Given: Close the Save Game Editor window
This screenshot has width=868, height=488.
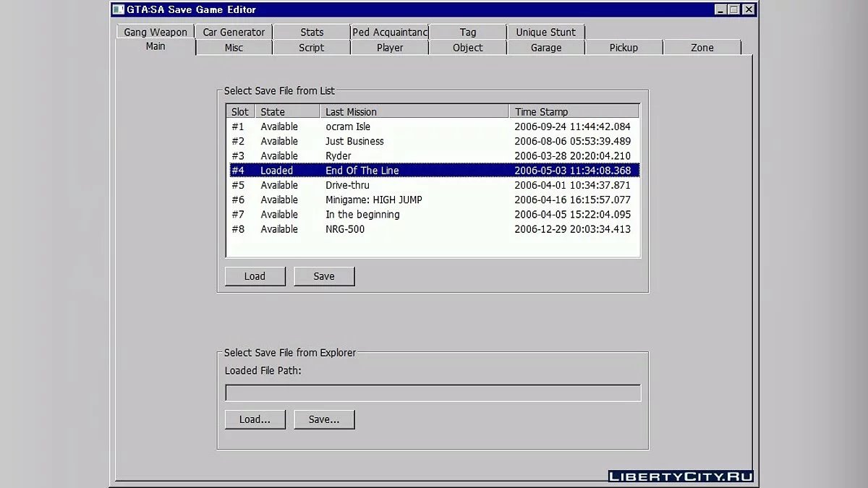Looking at the screenshot, I should tap(749, 9).
